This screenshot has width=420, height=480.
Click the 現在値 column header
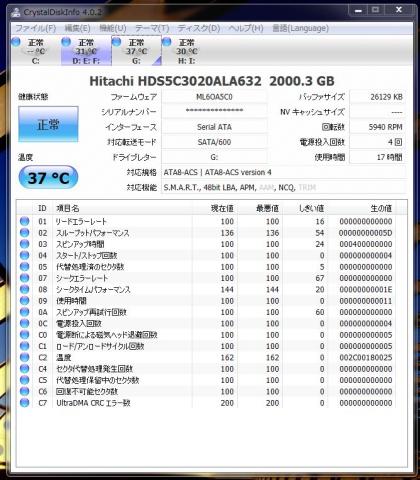[215, 208]
